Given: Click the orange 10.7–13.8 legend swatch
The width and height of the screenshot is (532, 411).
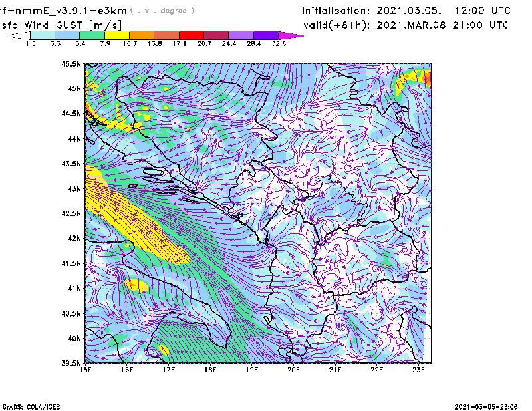Looking at the screenshot, I should point(142,35).
